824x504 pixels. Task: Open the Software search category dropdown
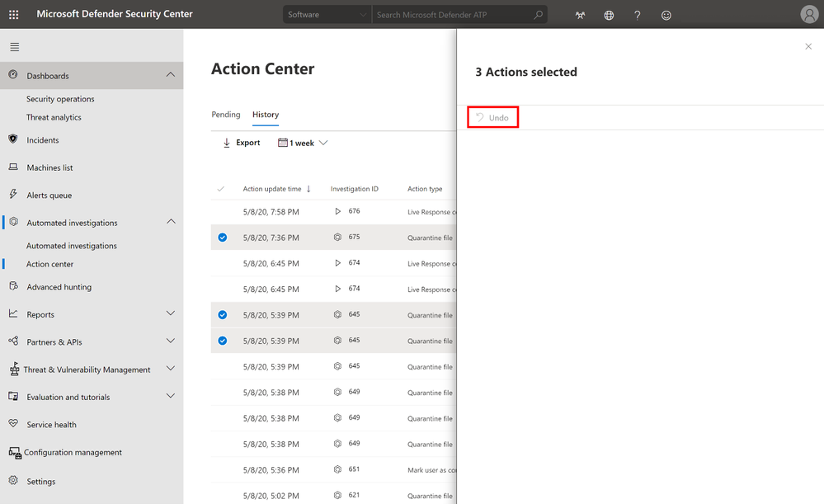pos(327,15)
